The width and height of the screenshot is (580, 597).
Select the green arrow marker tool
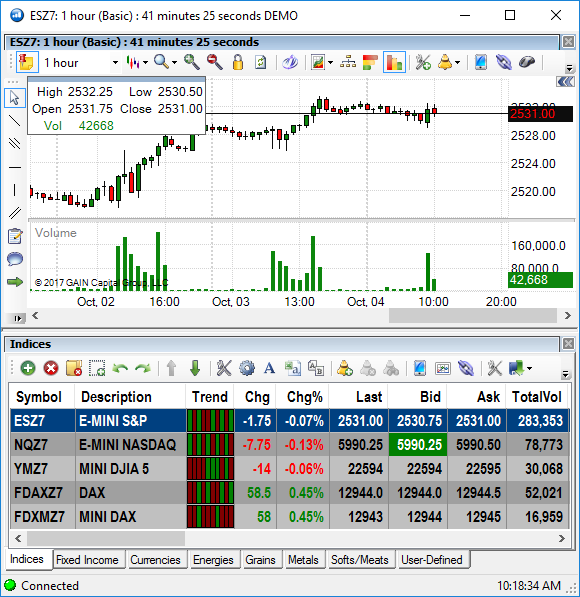click(15, 282)
